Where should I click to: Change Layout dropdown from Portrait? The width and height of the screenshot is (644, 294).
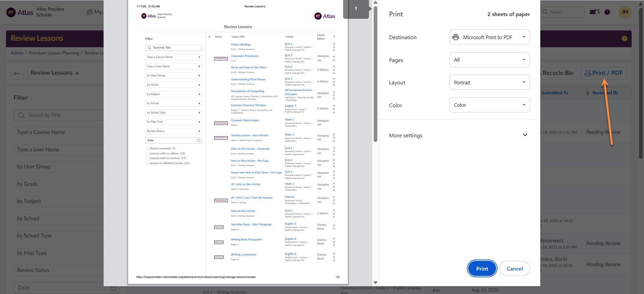489,82
